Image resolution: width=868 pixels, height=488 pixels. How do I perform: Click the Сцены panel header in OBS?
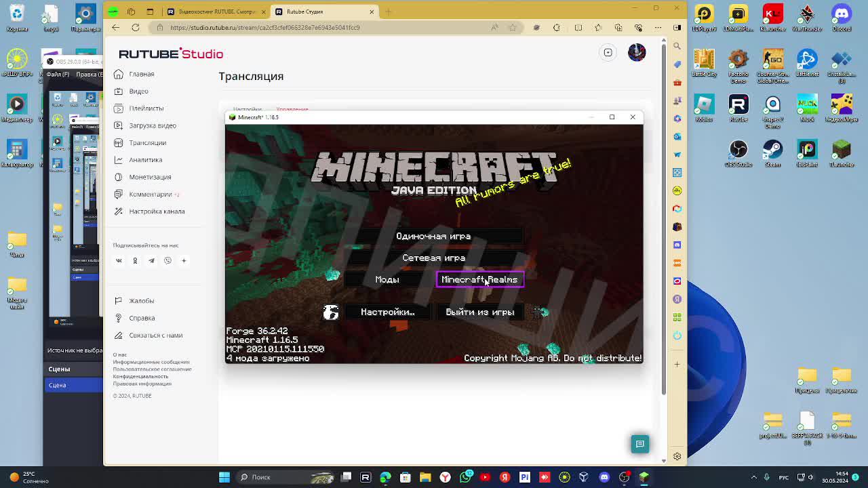(x=74, y=369)
